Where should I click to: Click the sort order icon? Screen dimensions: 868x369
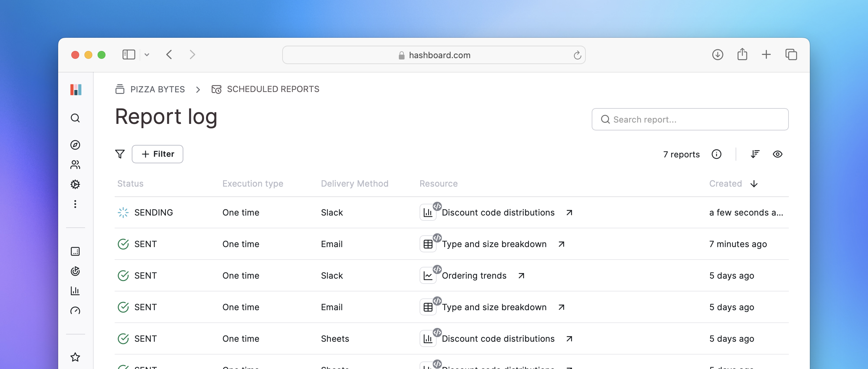(755, 154)
